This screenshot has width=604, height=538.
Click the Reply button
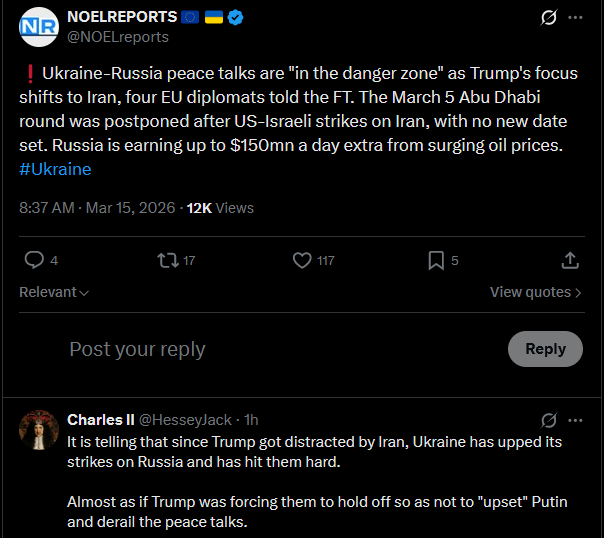tap(545, 349)
